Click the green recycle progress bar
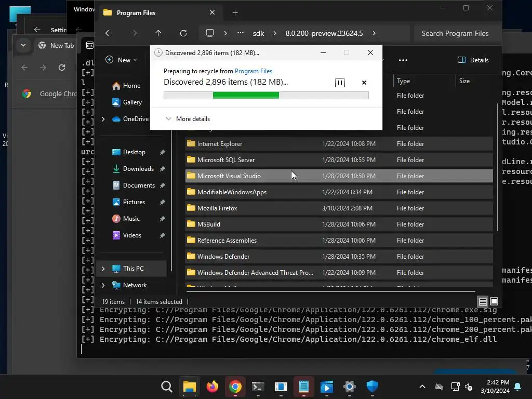Screen dimensions: 532x399 (266, 96)
